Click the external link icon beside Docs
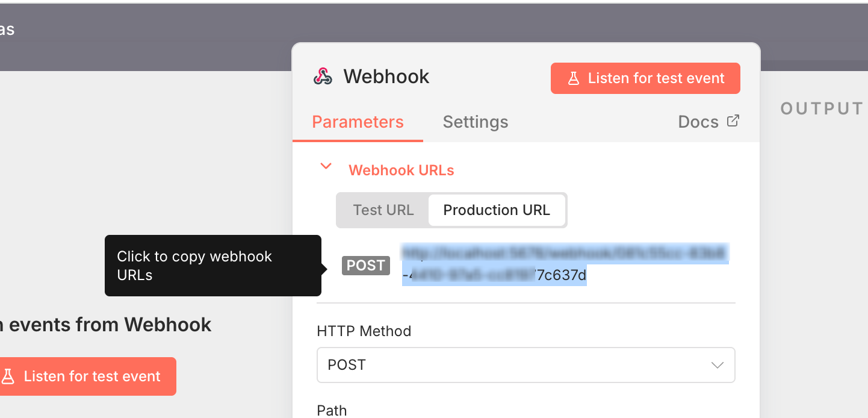The image size is (868, 418). tap(733, 121)
